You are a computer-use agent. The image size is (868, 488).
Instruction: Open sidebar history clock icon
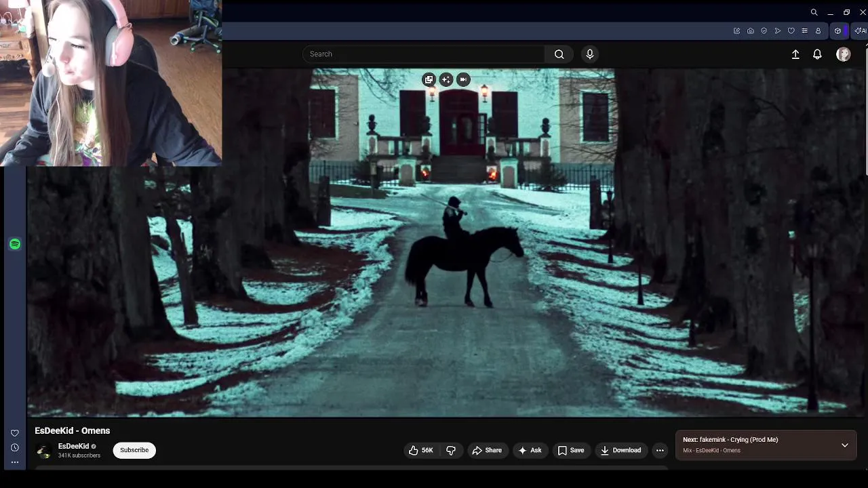click(x=14, y=447)
